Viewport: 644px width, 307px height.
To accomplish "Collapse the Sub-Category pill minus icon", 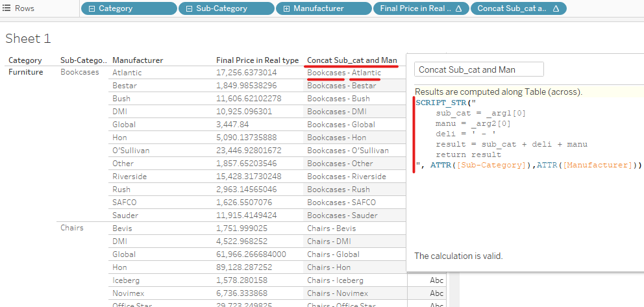I will click(x=189, y=8).
